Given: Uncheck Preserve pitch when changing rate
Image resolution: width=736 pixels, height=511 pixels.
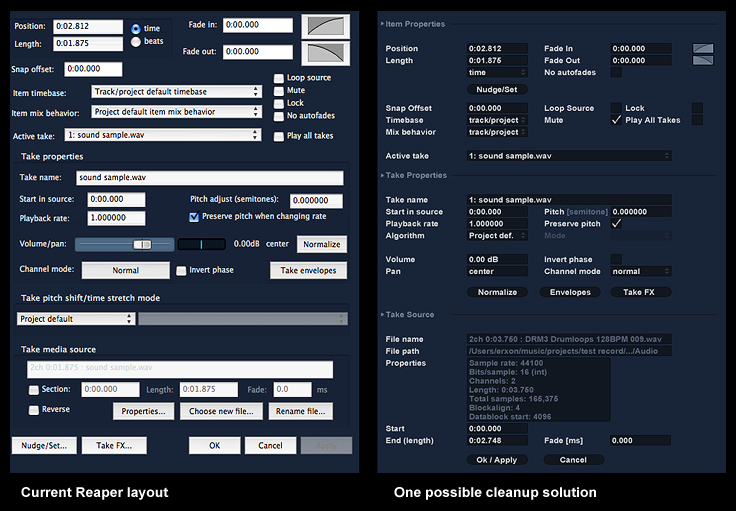Looking at the screenshot, I should coord(194,217).
